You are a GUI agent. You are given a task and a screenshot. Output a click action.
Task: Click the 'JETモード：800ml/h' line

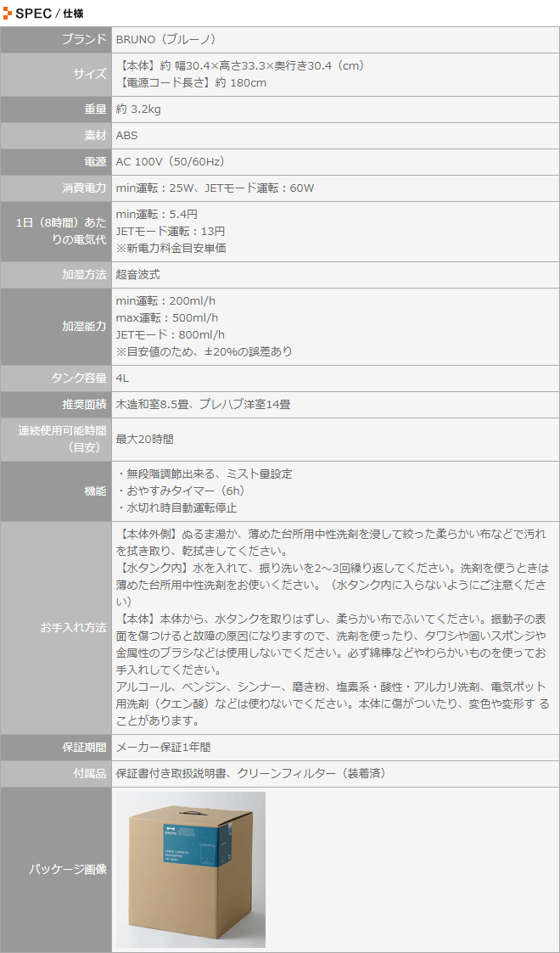(x=170, y=334)
